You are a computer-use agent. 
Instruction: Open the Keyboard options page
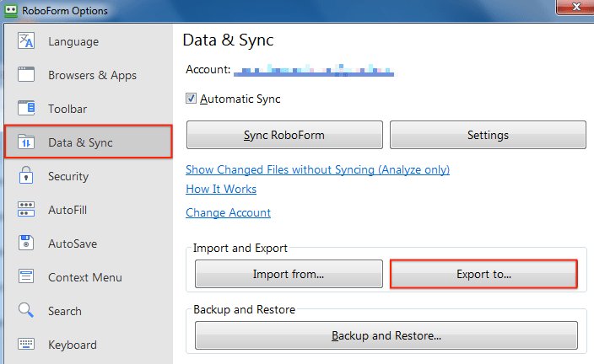(89, 344)
